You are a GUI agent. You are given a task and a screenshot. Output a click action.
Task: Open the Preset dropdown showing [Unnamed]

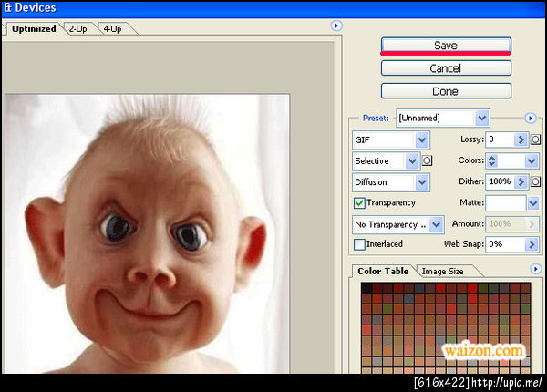pos(443,119)
